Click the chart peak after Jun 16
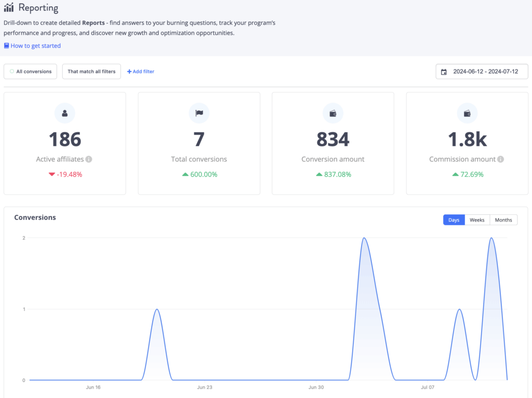Viewport: 532px width, 398px height. pyautogui.click(x=157, y=309)
